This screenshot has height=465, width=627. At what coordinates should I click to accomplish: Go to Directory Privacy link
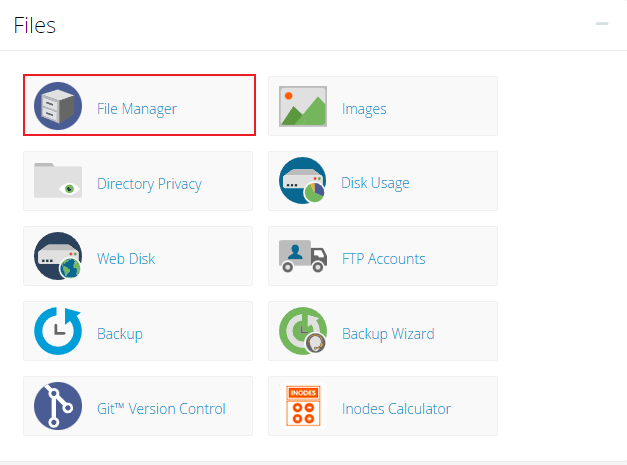click(x=149, y=184)
